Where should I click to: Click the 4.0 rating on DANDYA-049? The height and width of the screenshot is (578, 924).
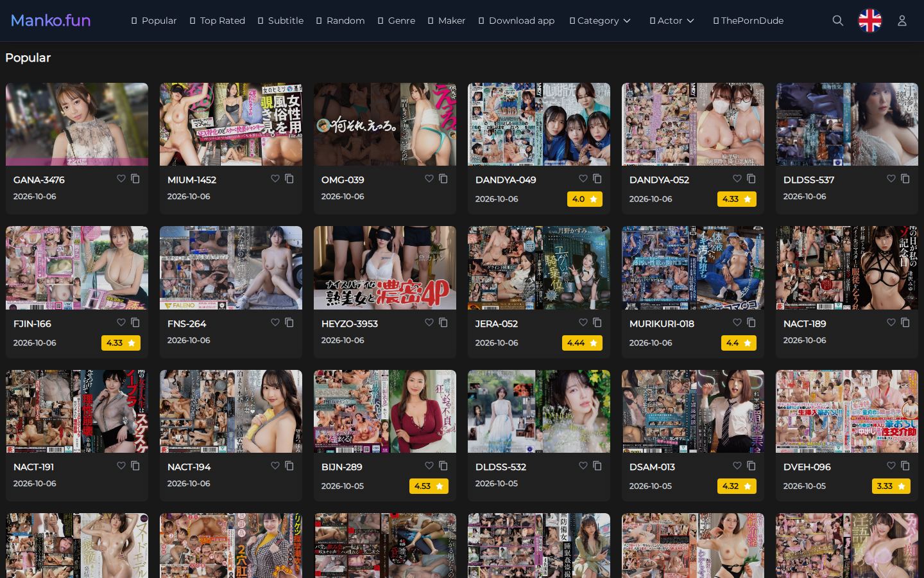(x=585, y=199)
